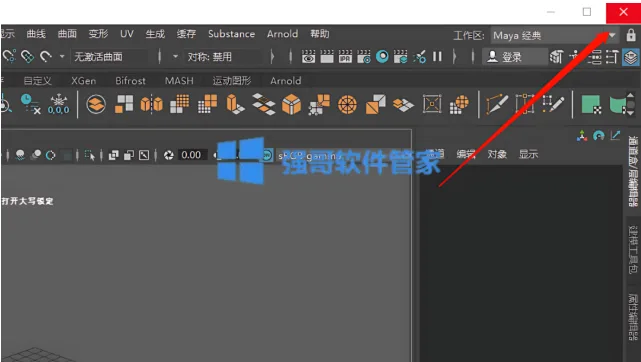
Task: Toggle the Channel Box/Layer Editor icon
Action: click(x=631, y=57)
